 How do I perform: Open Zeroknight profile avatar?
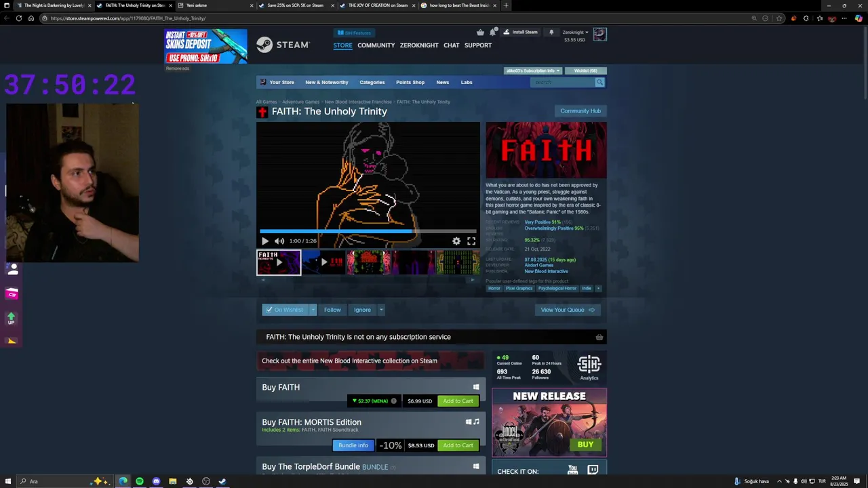(599, 35)
